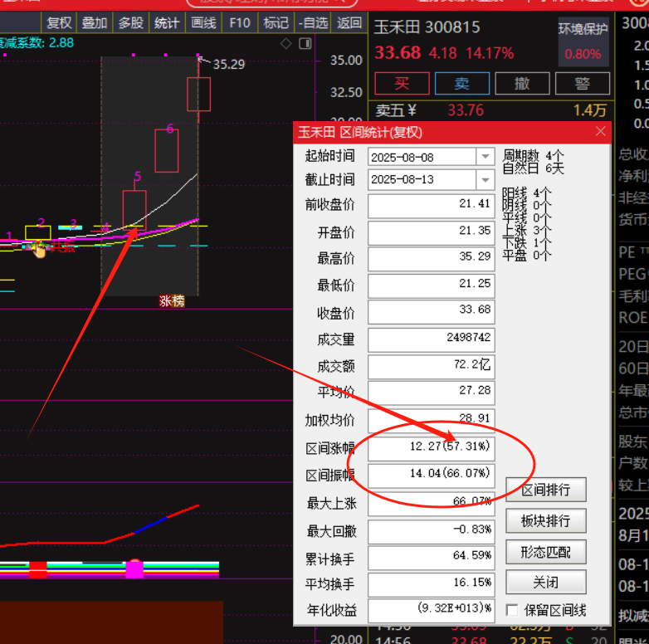The image size is (649, 644).
Task: Select the yellow candlestick numbered 2
Action: [x=38, y=232]
